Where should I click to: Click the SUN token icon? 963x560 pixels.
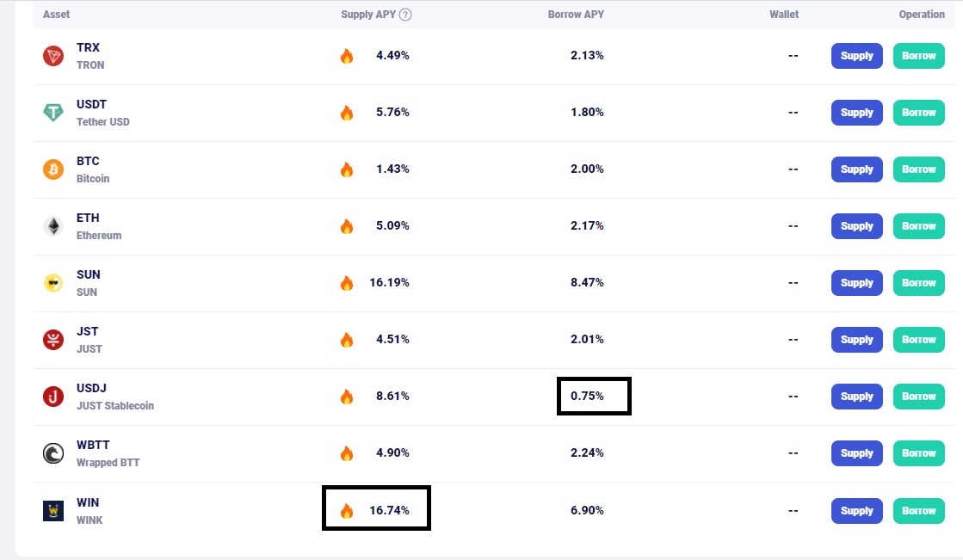53,283
